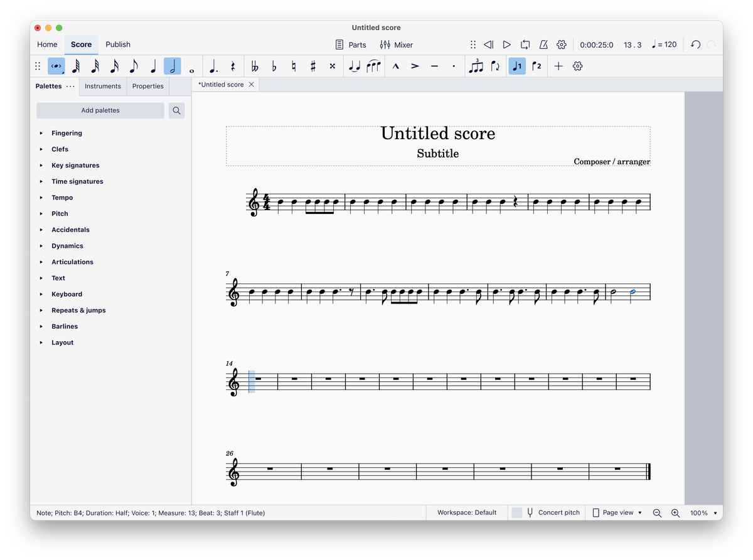
Task: Open the Page view dropdown
Action: [618, 513]
